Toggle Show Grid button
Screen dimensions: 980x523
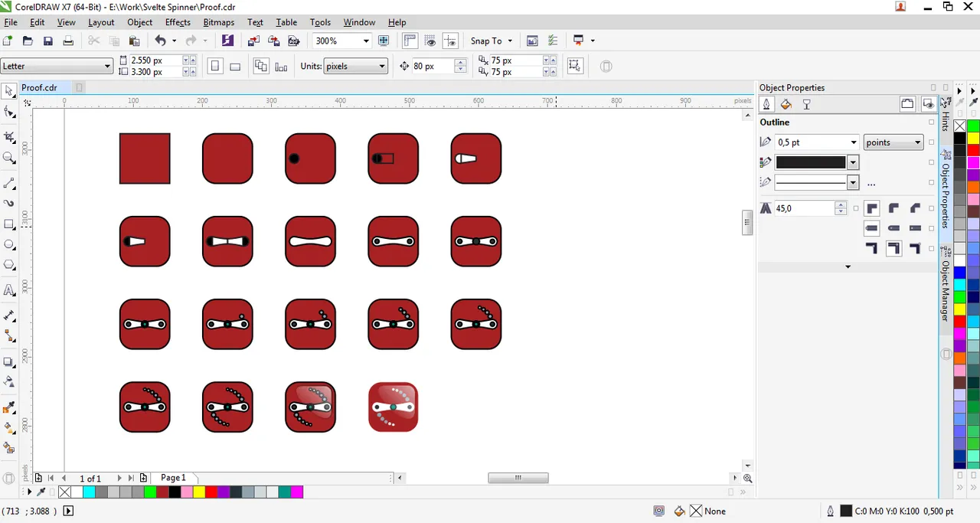pos(430,41)
